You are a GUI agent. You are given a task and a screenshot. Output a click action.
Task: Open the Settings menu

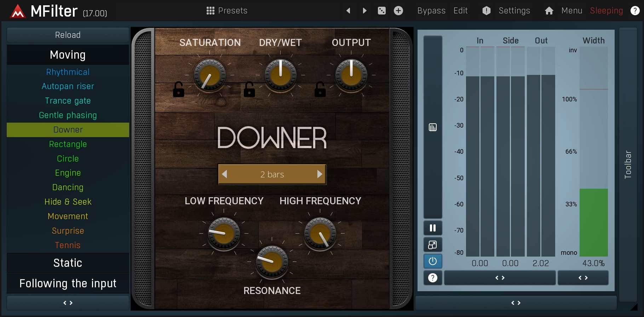click(514, 11)
